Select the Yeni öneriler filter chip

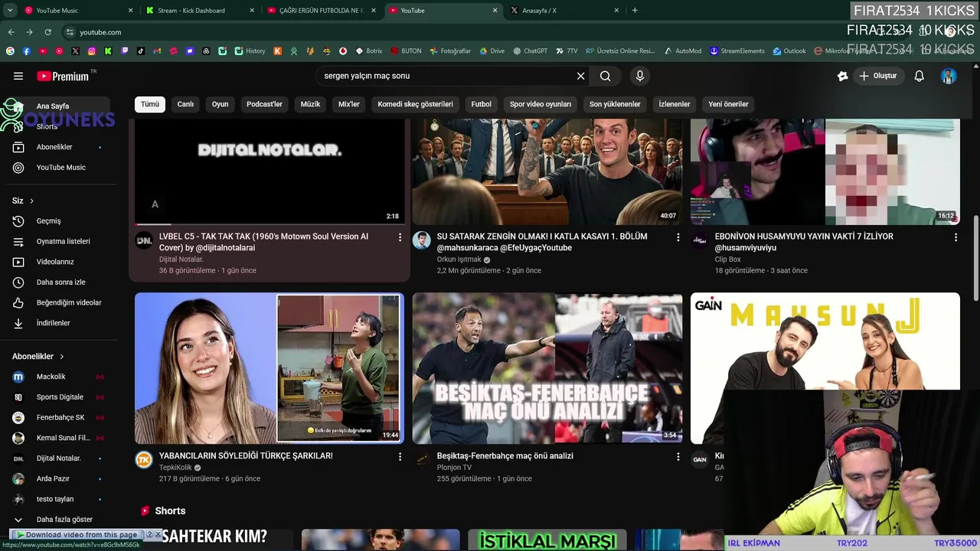(728, 104)
